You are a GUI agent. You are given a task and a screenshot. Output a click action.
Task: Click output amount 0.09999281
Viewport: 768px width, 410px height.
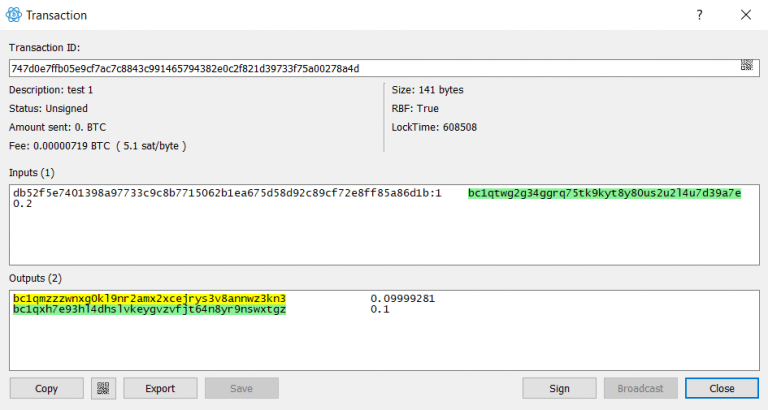pyautogui.click(x=403, y=298)
